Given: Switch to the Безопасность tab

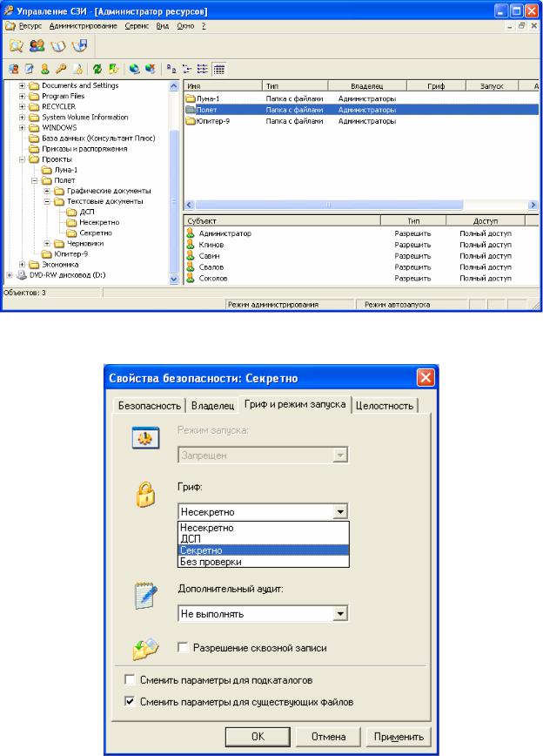Looking at the screenshot, I should [x=150, y=406].
